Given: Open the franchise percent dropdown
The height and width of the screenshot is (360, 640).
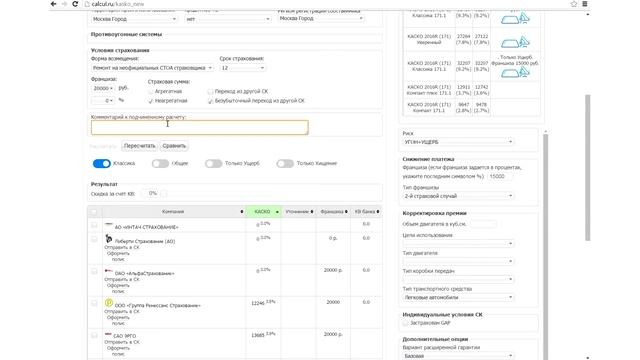Looking at the screenshot, I should click(103, 100).
